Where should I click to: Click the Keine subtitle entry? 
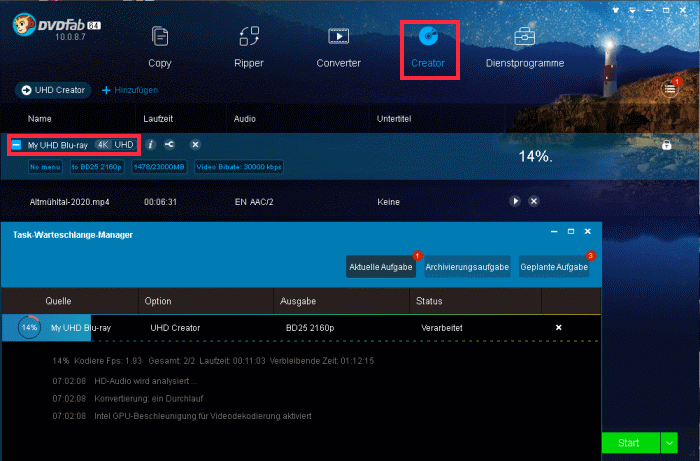[x=388, y=202]
